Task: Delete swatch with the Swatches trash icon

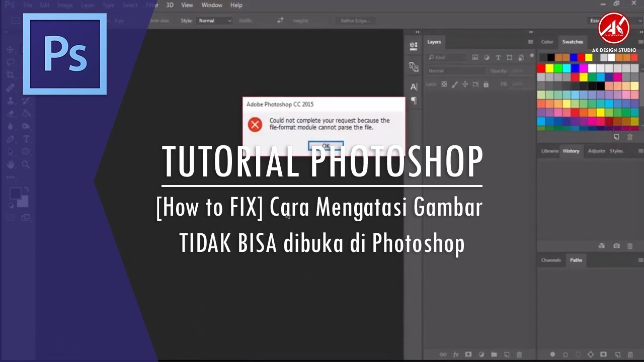Action: coord(630,137)
